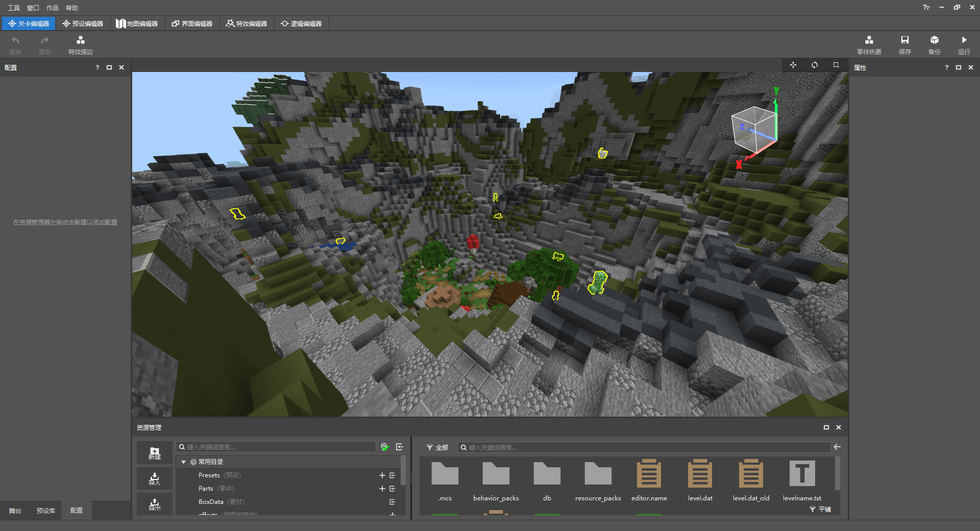The height and width of the screenshot is (531, 980).
Task: Click the locate icon on the Presets row
Action: tap(393, 475)
